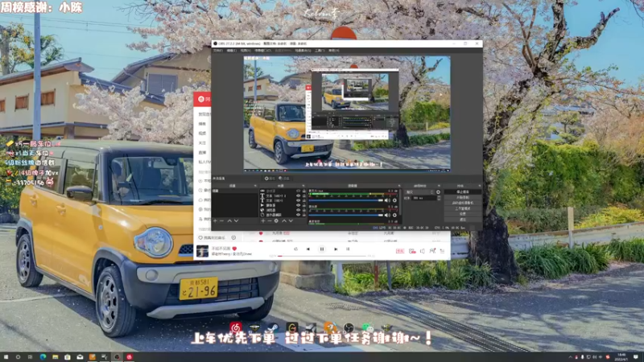Open Audio Mixer dock header menu

click(399, 186)
